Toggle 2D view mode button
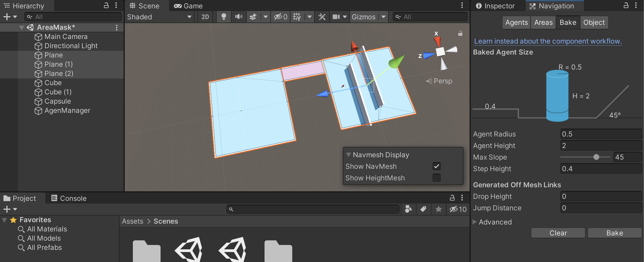This screenshot has width=644, height=262. [205, 17]
